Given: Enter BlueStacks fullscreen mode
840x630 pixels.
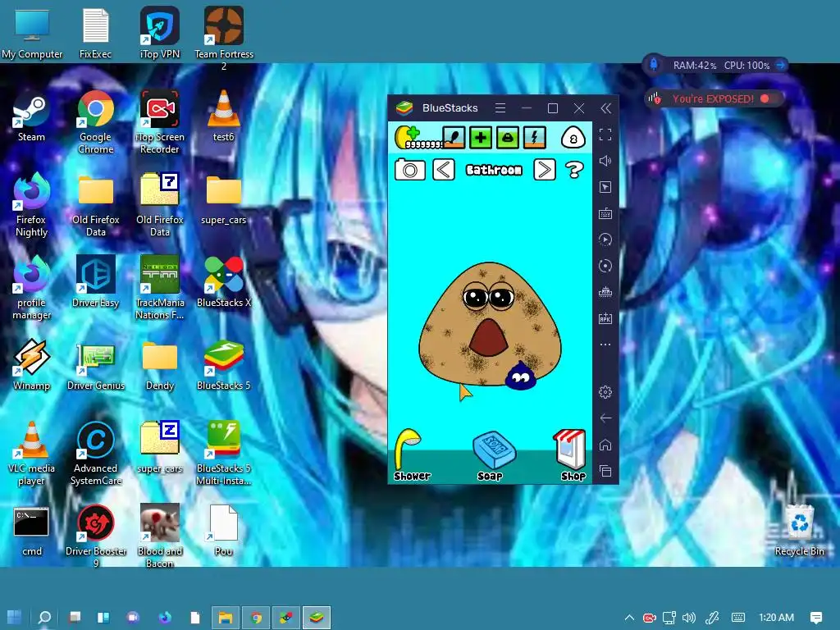Looking at the screenshot, I should tap(605, 135).
